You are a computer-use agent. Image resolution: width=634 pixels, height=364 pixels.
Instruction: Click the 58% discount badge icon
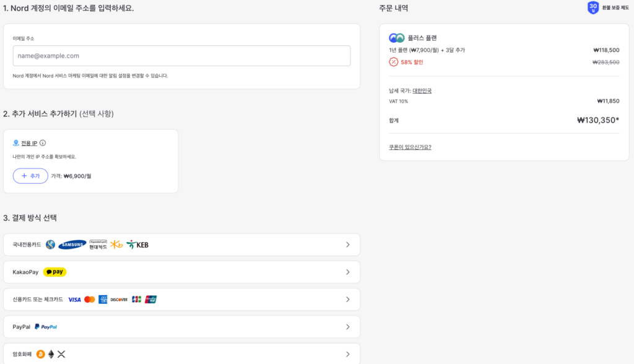pyautogui.click(x=393, y=62)
